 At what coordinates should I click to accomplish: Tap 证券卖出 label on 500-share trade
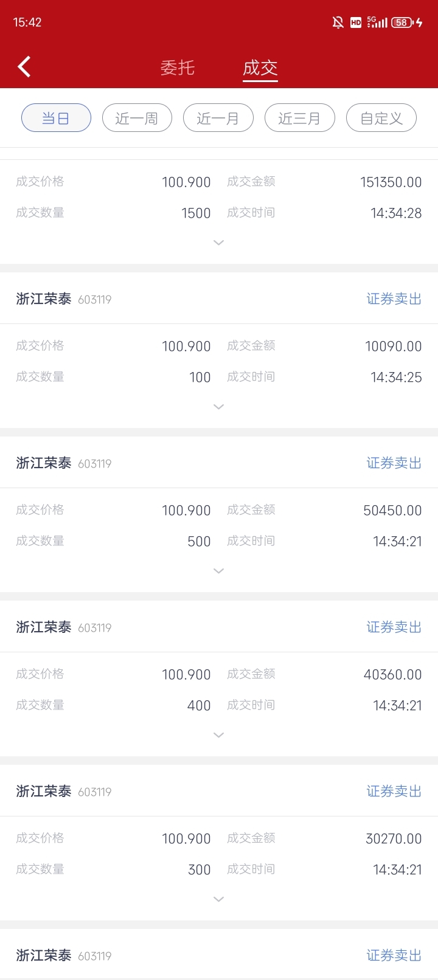click(x=394, y=463)
